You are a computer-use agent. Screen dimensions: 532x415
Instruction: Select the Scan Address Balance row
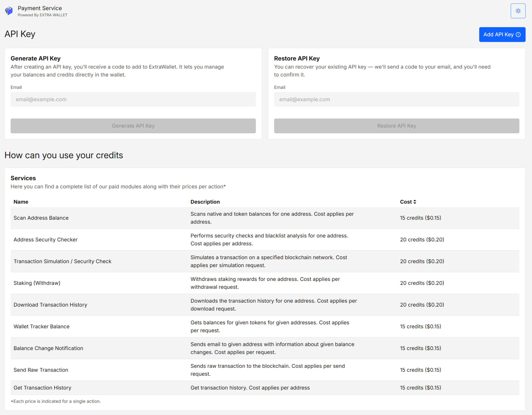pos(182,218)
